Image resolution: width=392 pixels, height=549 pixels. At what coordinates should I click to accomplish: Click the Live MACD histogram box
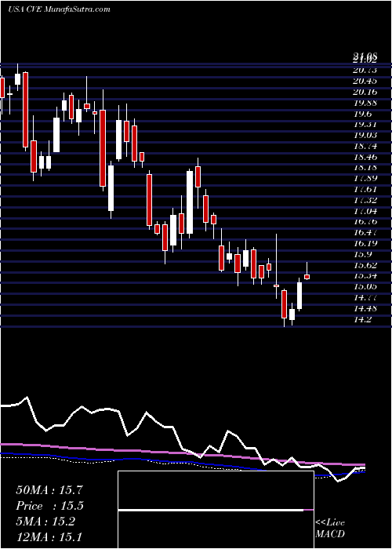coord(216,510)
